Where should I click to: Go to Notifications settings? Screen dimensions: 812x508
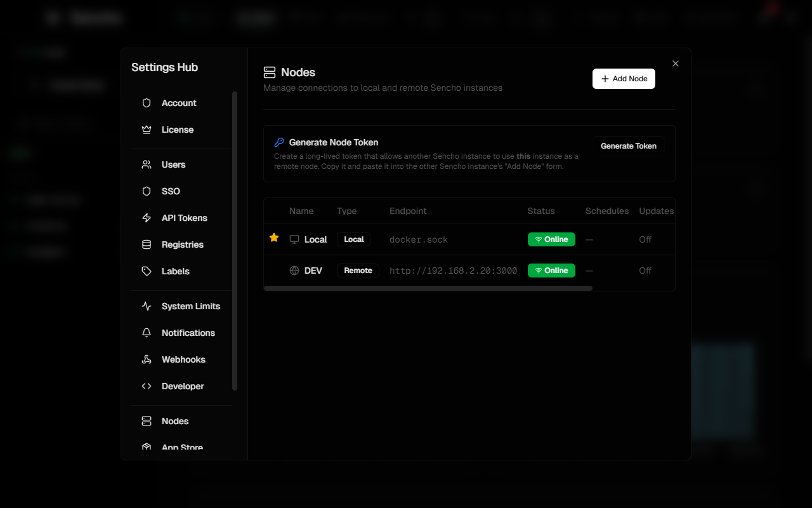click(x=181, y=333)
